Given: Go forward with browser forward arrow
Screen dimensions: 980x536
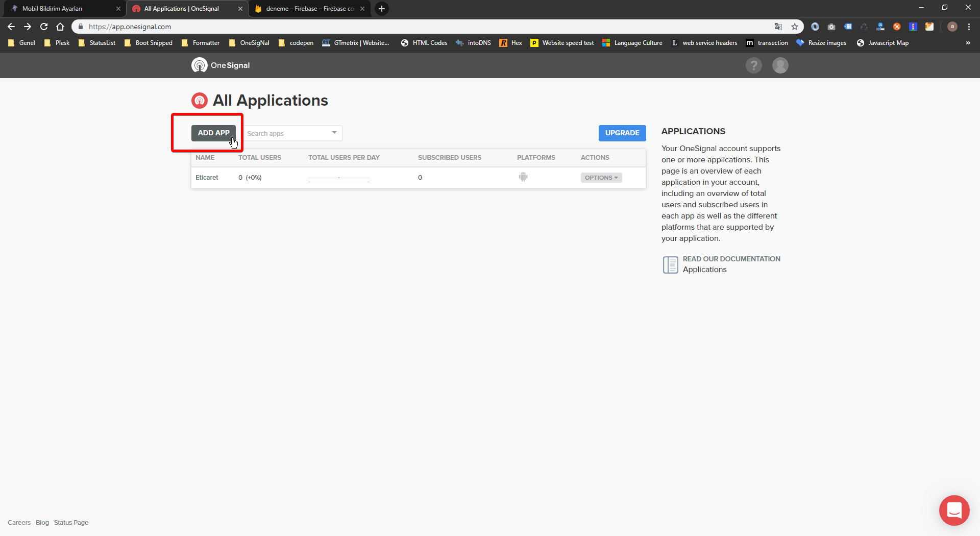Looking at the screenshot, I should click(28, 27).
